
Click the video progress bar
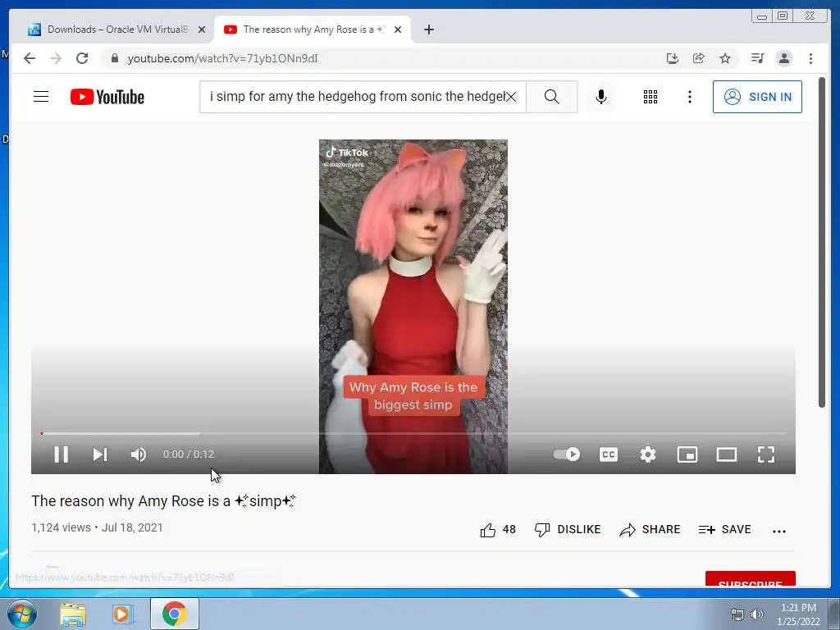click(x=413, y=433)
